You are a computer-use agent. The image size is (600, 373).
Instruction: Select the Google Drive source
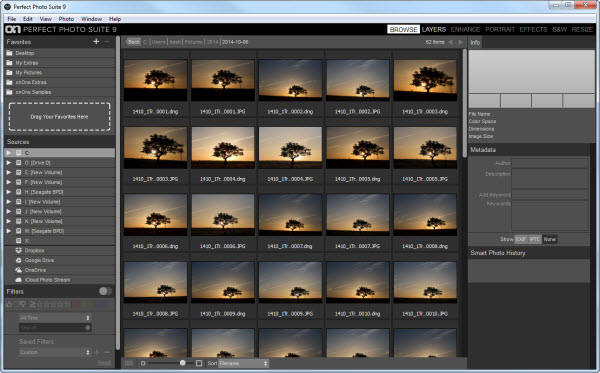tap(59, 260)
